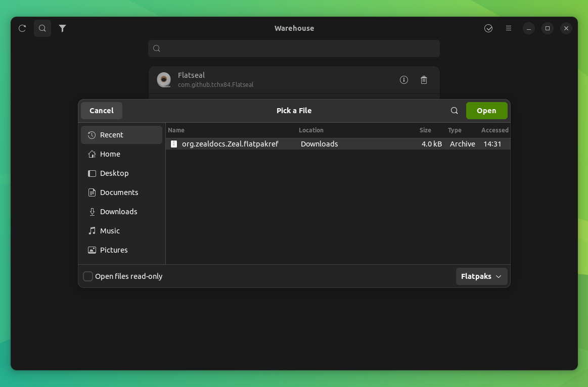
Task: Click the Open button
Action: click(x=486, y=110)
